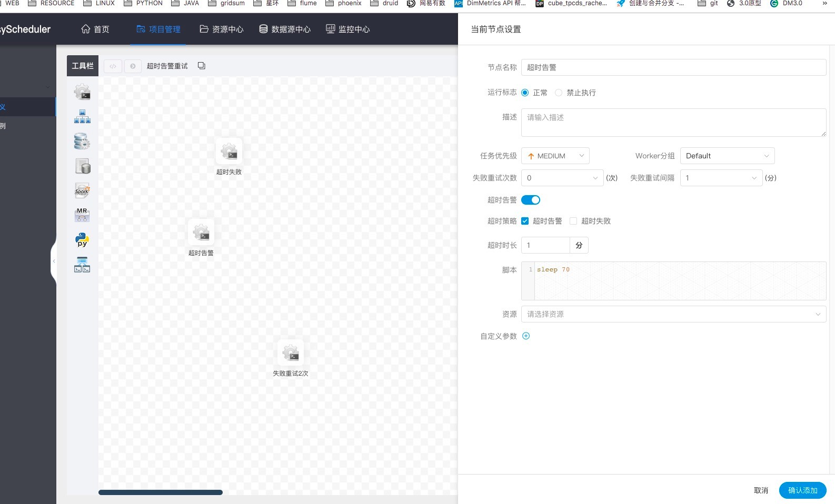835x504 pixels.
Task: Expand the left sidebar menu chevron
Action: point(48,87)
